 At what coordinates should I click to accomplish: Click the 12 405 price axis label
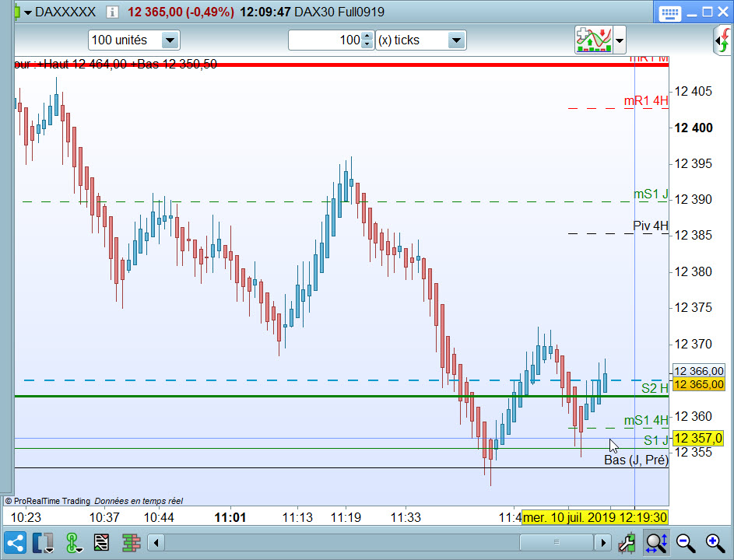point(694,91)
